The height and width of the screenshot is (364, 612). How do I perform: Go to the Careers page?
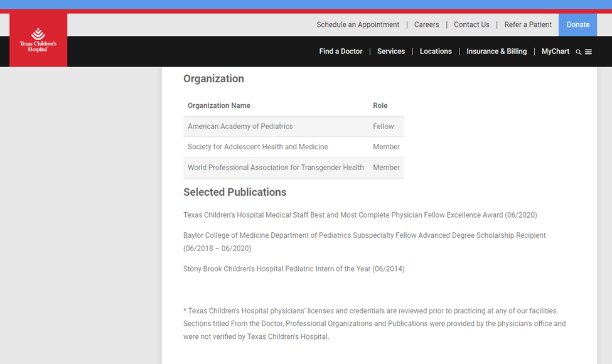pos(426,25)
